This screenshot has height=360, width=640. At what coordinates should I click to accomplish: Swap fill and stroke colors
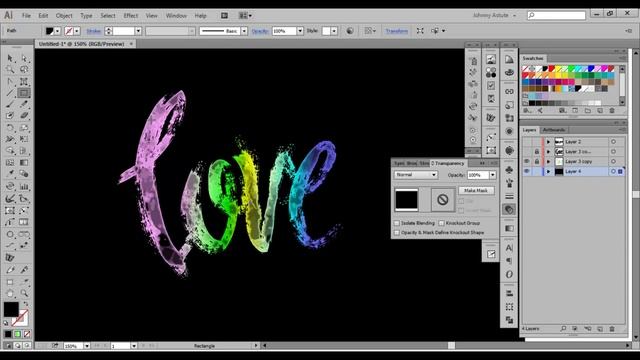pos(26,304)
